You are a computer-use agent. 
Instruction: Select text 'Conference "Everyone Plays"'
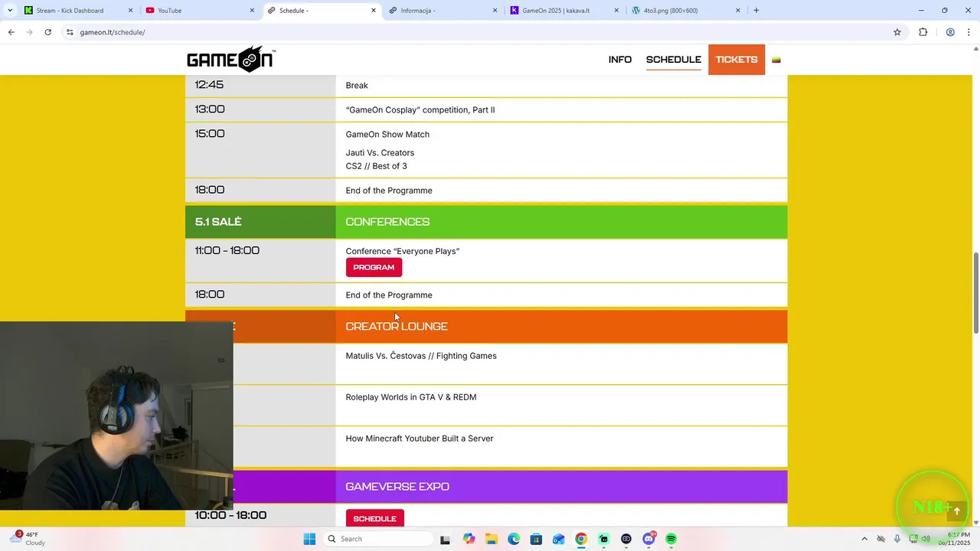(403, 251)
